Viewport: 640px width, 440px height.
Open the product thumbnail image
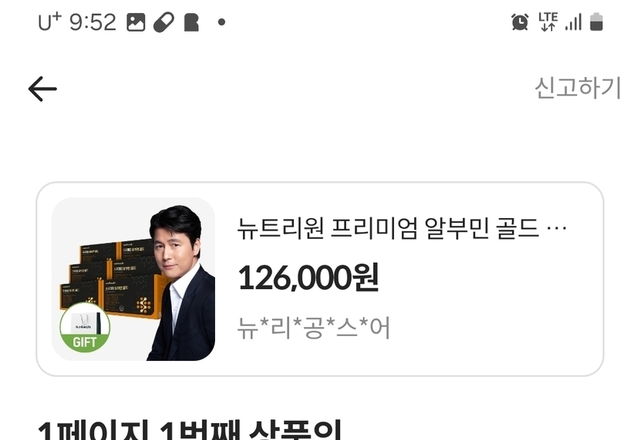(133, 279)
